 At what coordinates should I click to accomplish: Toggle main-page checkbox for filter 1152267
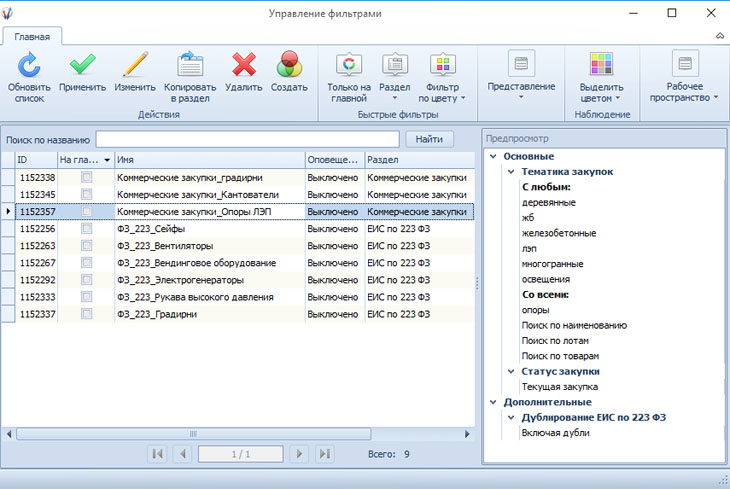[87, 263]
